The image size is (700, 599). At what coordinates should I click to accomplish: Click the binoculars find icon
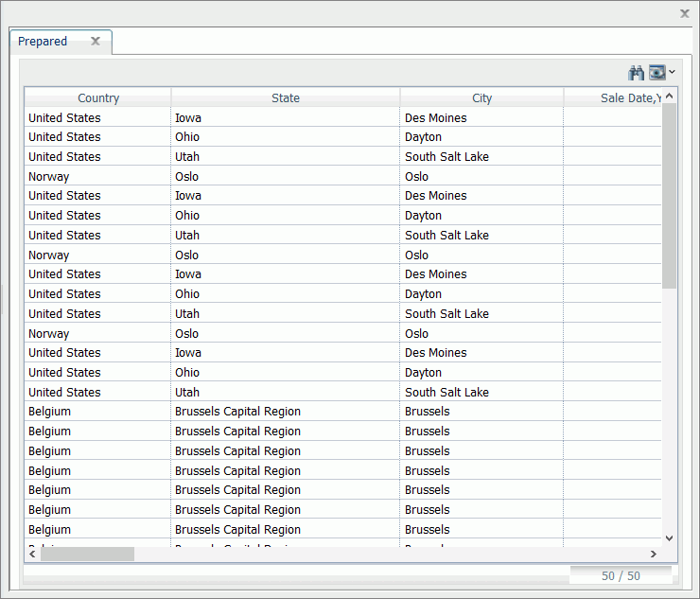[637, 72]
